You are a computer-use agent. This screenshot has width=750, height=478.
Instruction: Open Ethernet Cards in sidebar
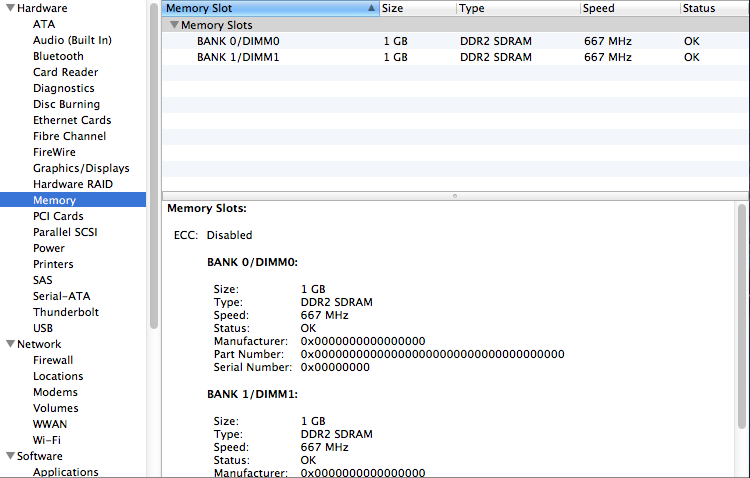72,120
